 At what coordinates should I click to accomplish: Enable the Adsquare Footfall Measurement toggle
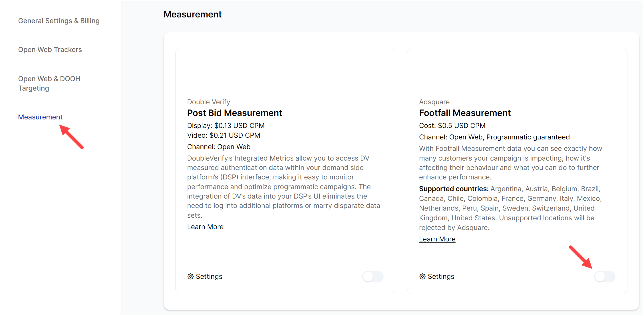coord(604,276)
